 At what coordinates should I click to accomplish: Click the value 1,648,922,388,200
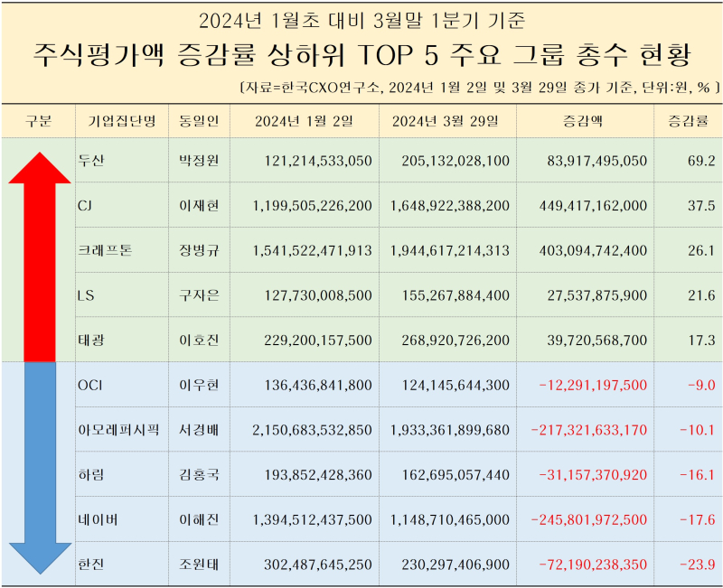(x=449, y=206)
